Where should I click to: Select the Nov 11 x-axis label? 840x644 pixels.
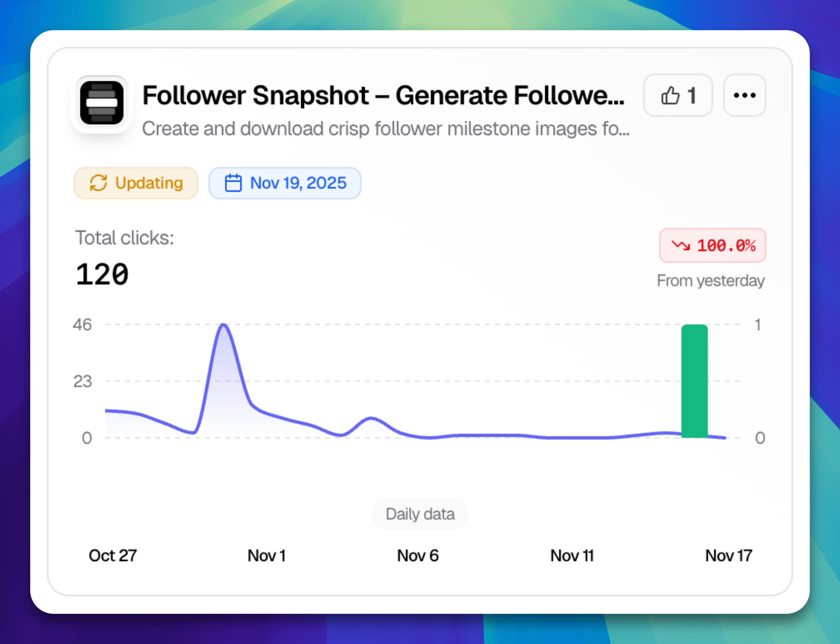pos(572,555)
